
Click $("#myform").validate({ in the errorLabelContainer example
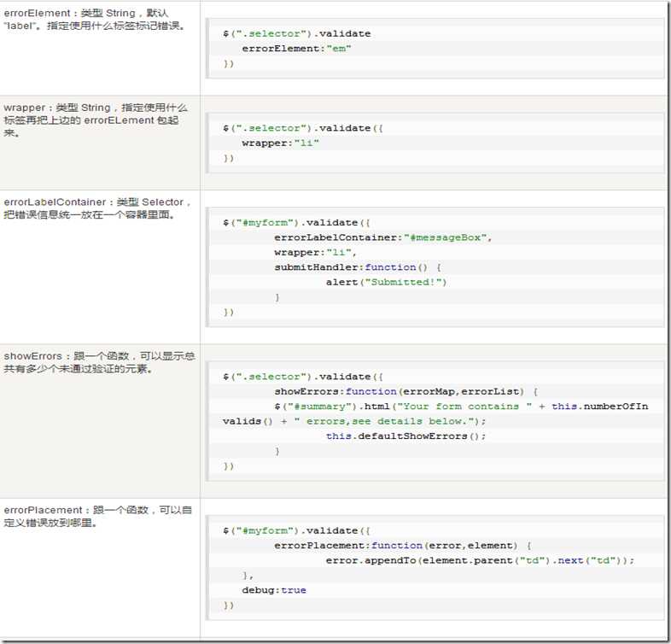tap(296, 223)
